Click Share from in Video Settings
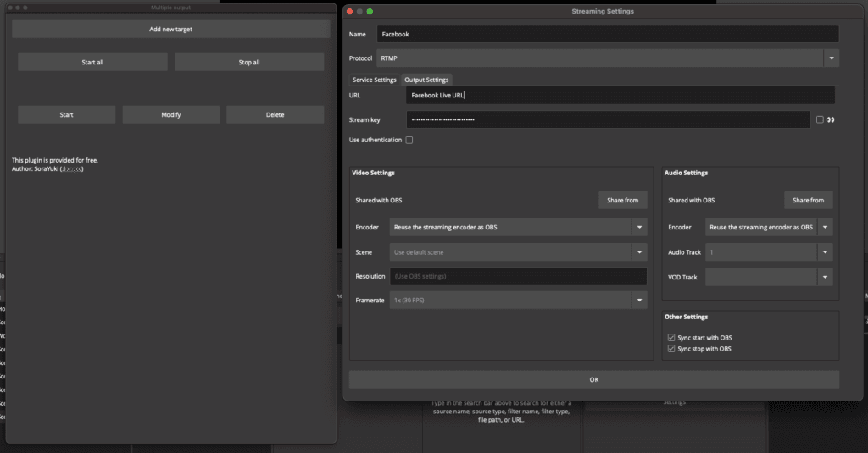 point(623,200)
